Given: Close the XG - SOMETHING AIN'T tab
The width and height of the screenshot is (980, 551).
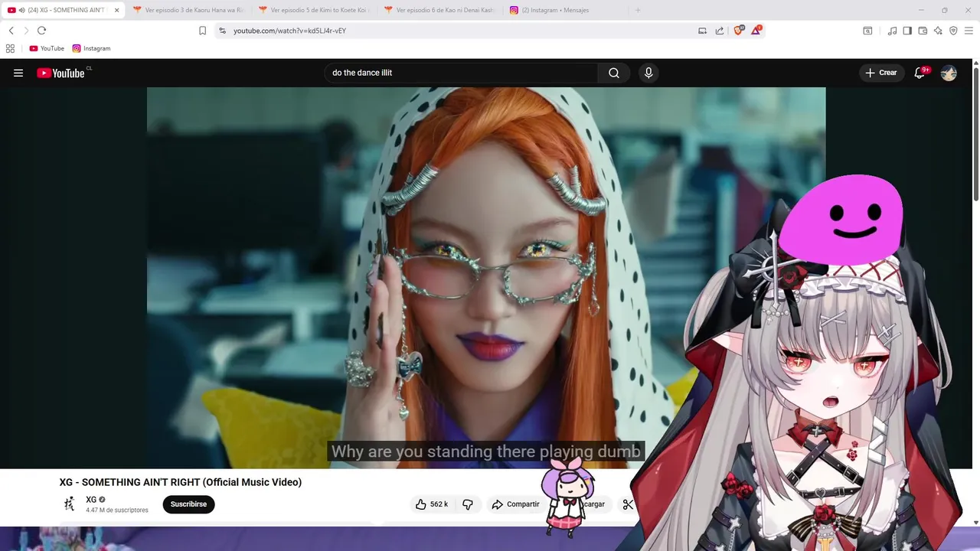Looking at the screenshot, I should tap(116, 10).
